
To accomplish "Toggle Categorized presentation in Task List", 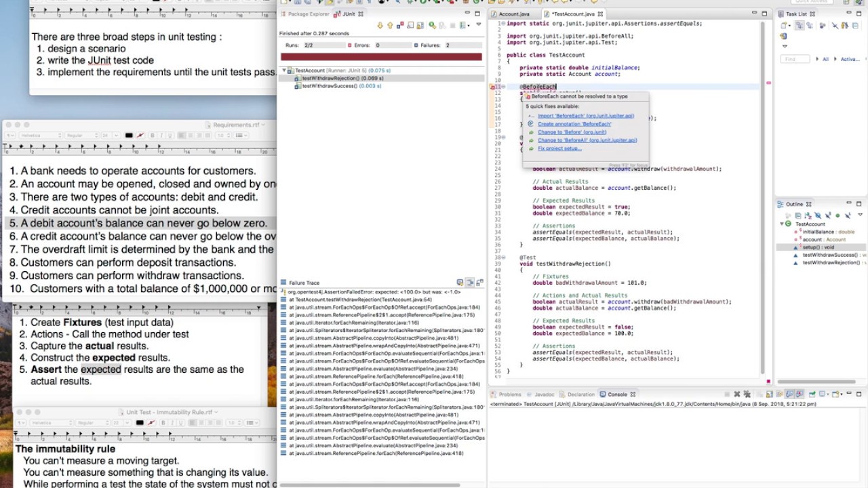I will coord(800,25).
